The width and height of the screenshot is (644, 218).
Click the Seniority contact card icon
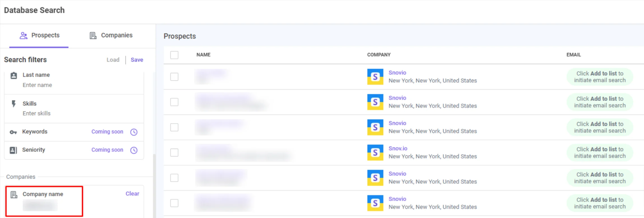[13, 150]
